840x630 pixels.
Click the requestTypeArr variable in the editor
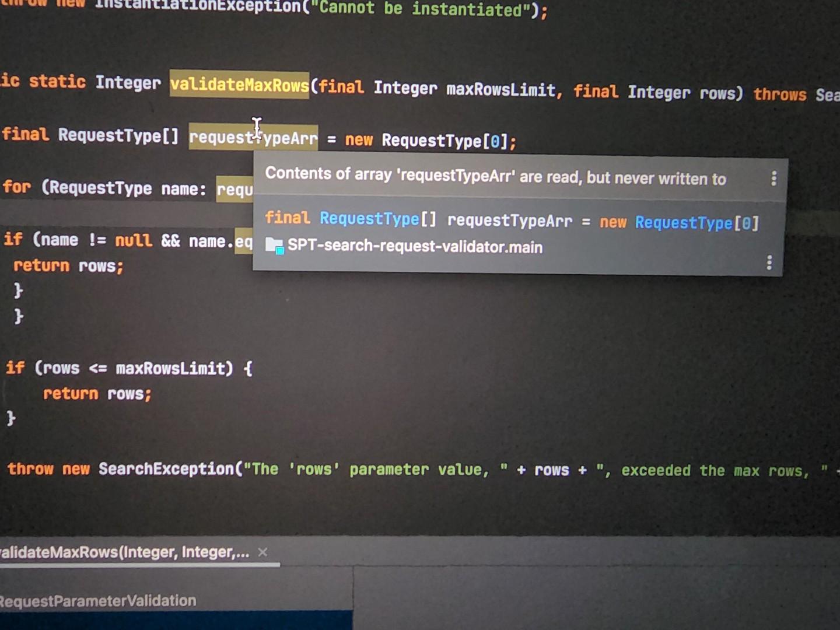pos(253,138)
